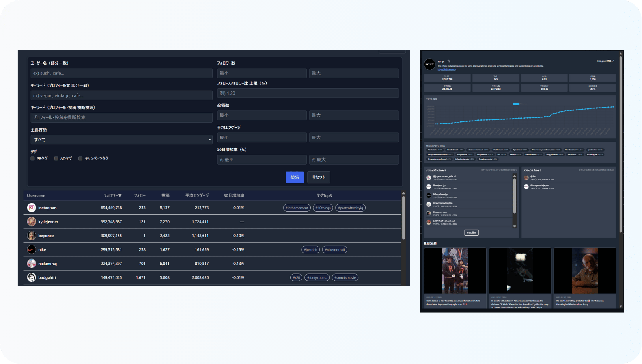Viewport: 642px width, 364px height.
Task: Click the ユーザー名 search input field
Action: click(121, 73)
